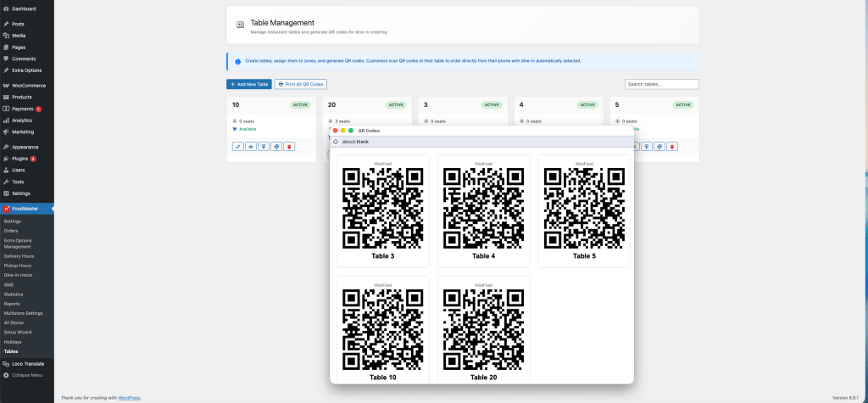The width and height of the screenshot is (868, 403).
Task: Click the Analytics bar chart icon
Action: (6, 120)
